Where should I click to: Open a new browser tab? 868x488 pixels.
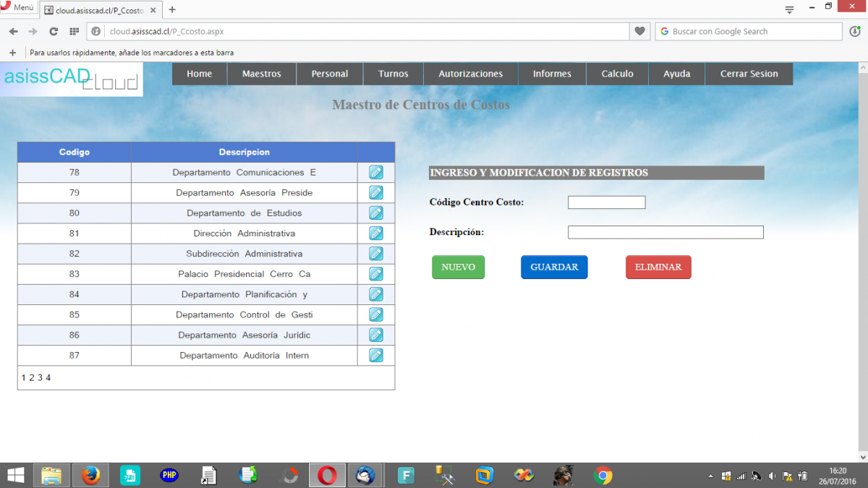[172, 10]
